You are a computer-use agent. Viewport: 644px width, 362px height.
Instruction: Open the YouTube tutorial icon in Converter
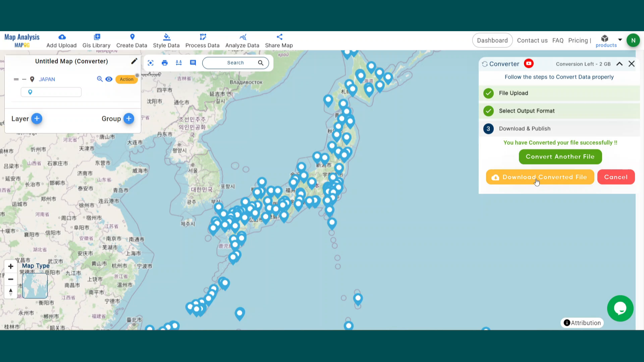tap(529, 64)
